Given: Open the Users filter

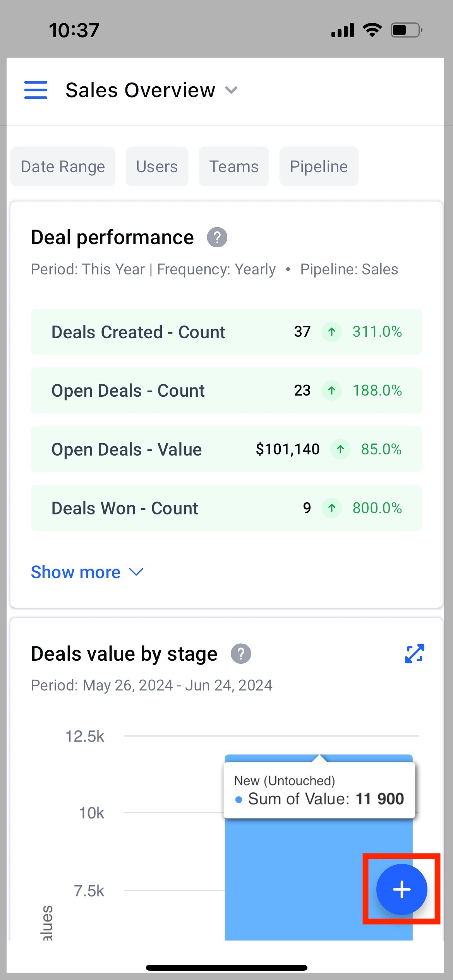Looking at the screenshot, I should pyautogui.click(x=157, y=166).
